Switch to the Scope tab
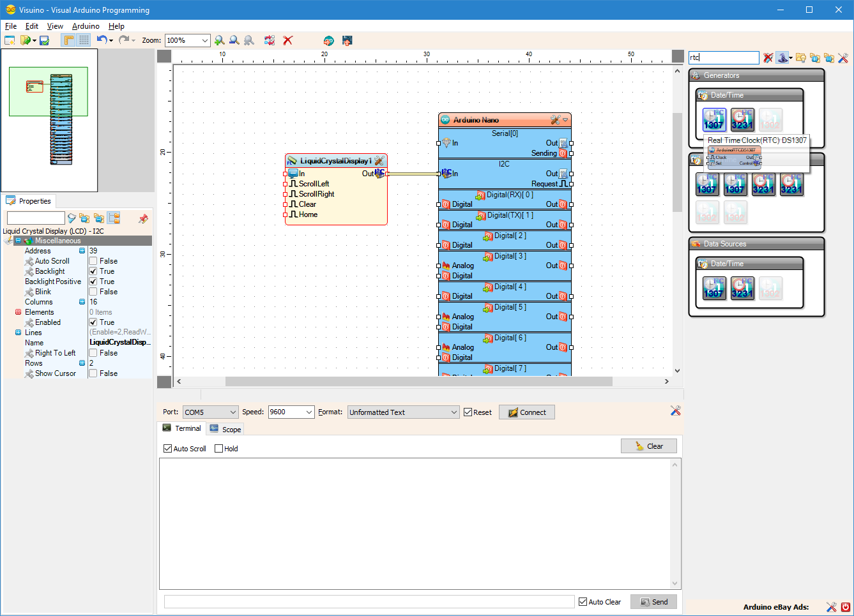Image resolution: width=854 pixels, height=616 pixels. (x=225, y=429)
